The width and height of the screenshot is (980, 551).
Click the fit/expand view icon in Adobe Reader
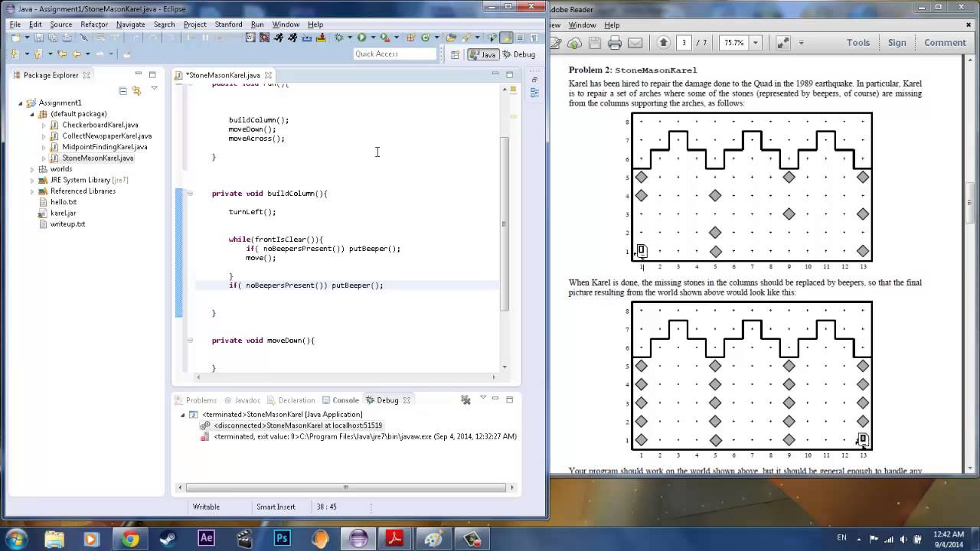(x=782, y=43)
